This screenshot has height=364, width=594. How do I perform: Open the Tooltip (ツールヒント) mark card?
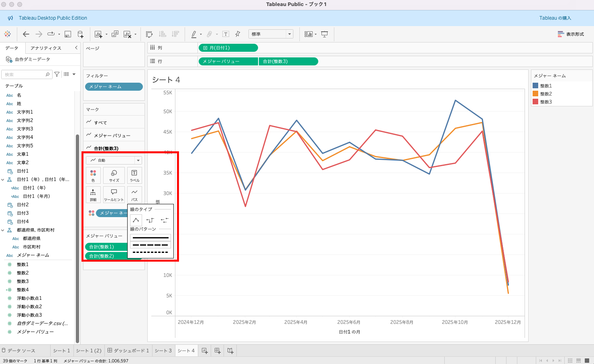[x=114, y=194]
